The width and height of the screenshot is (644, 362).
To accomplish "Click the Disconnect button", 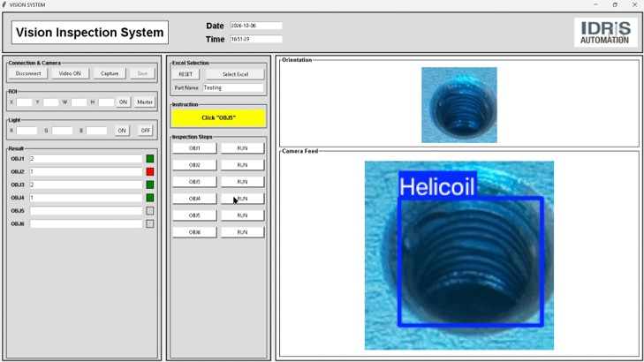I will [x=28, y=73].
